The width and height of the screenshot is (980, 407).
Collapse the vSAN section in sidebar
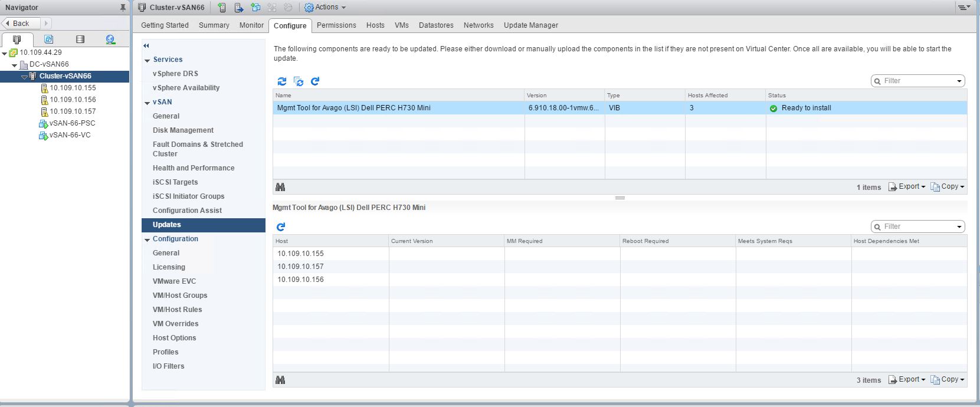point(148,103)
